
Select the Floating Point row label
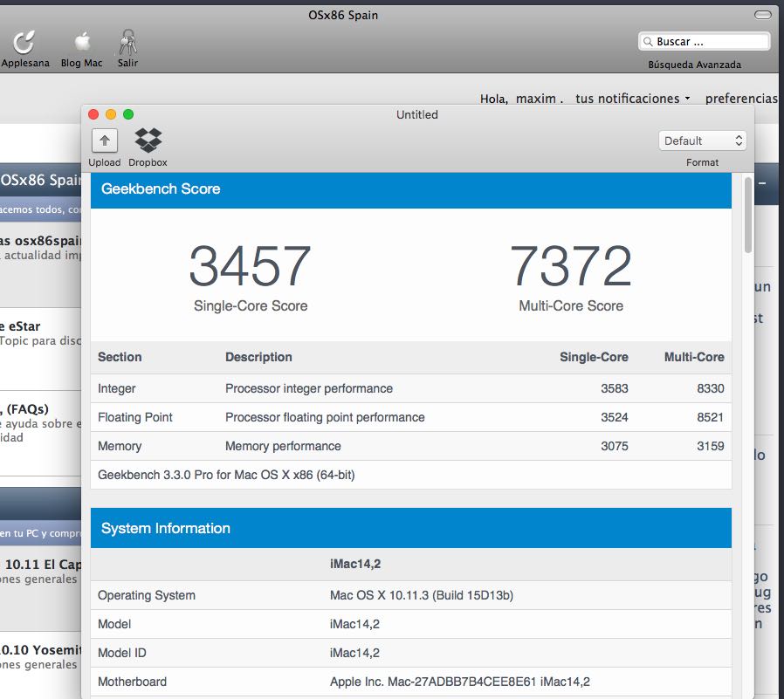point(135,417)
